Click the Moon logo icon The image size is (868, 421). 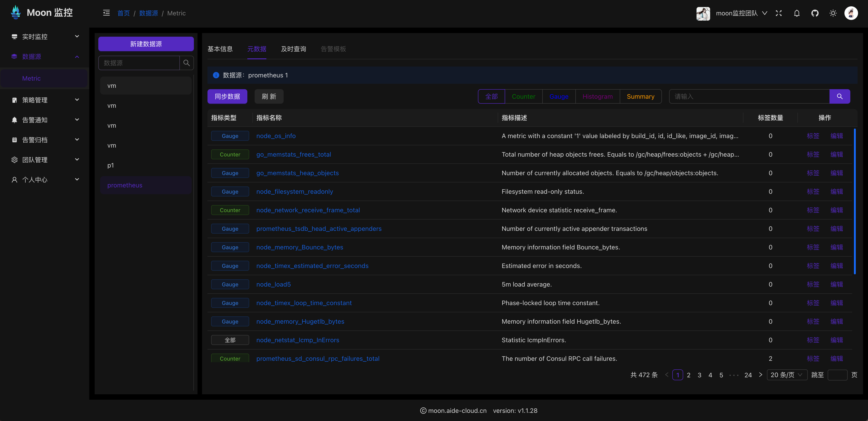click(15, 12)
